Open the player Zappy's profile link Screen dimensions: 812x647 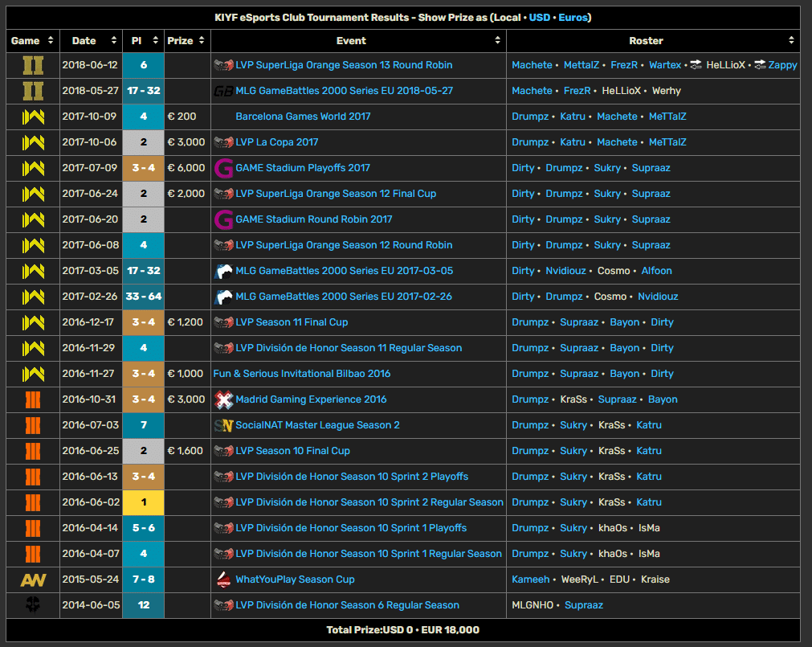coord(782,65)
